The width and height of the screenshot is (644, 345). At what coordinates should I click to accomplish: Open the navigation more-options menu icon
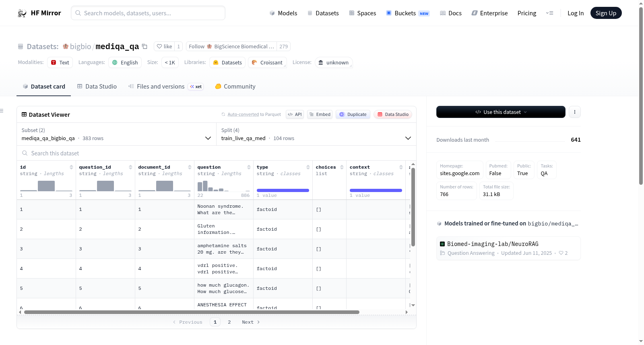coord(549,13)
